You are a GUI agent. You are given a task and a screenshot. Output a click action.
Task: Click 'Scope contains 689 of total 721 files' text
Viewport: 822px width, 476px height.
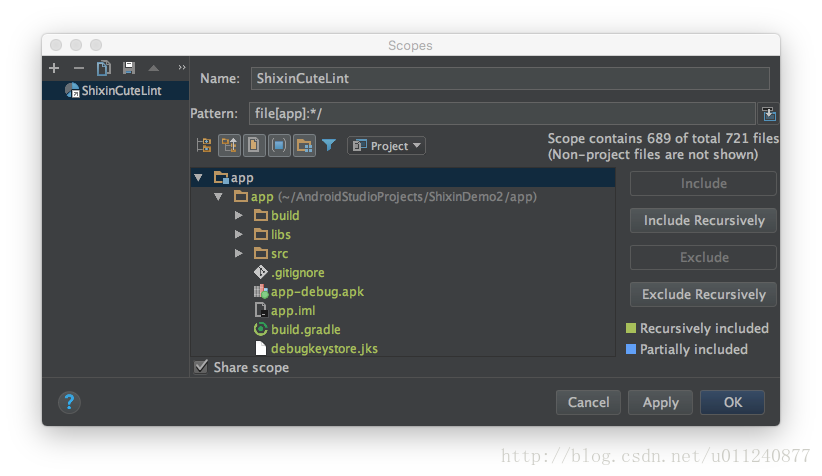coord(663,138)
